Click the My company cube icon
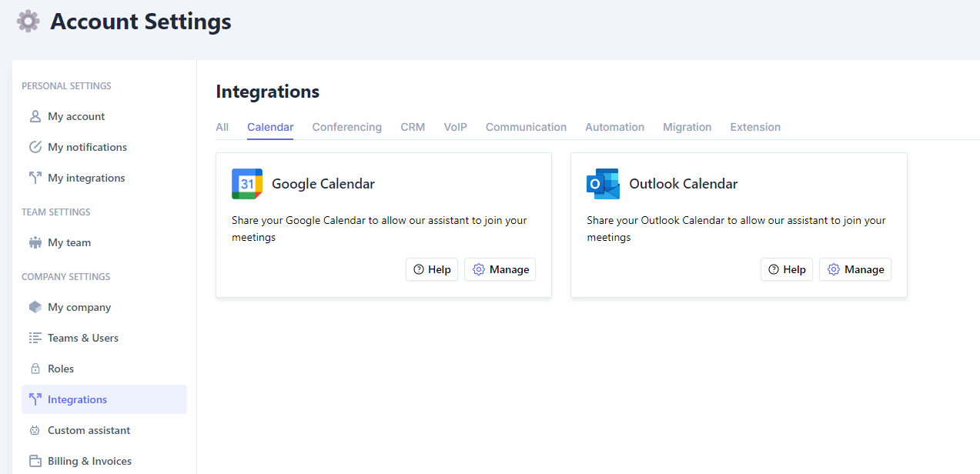 click(x=35, y=307)
